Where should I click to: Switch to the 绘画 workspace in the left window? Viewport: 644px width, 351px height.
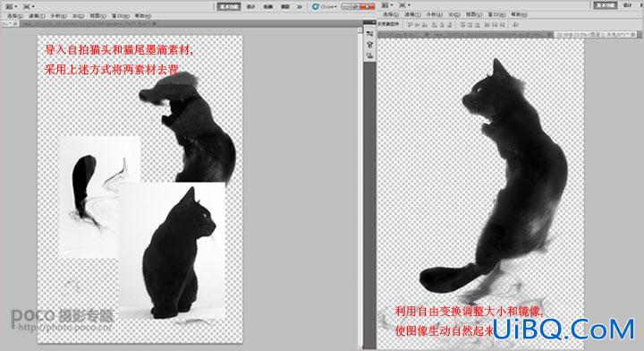[x=267, y=6]
